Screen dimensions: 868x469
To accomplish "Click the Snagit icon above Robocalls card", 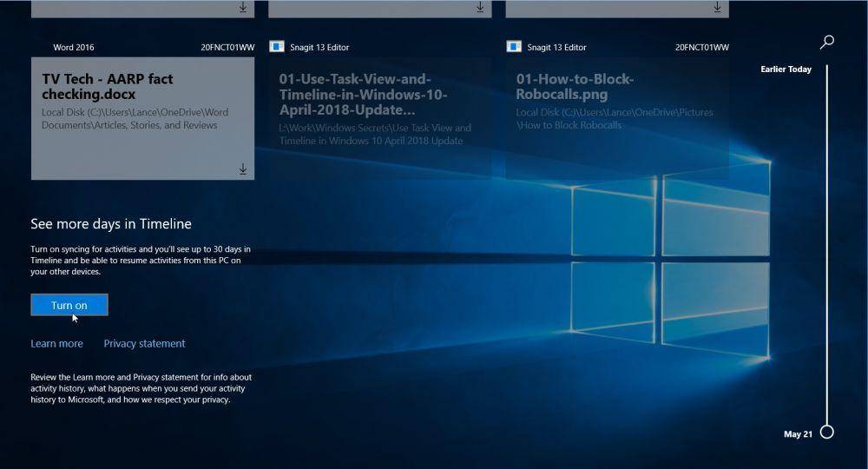I will coord(514,47).
